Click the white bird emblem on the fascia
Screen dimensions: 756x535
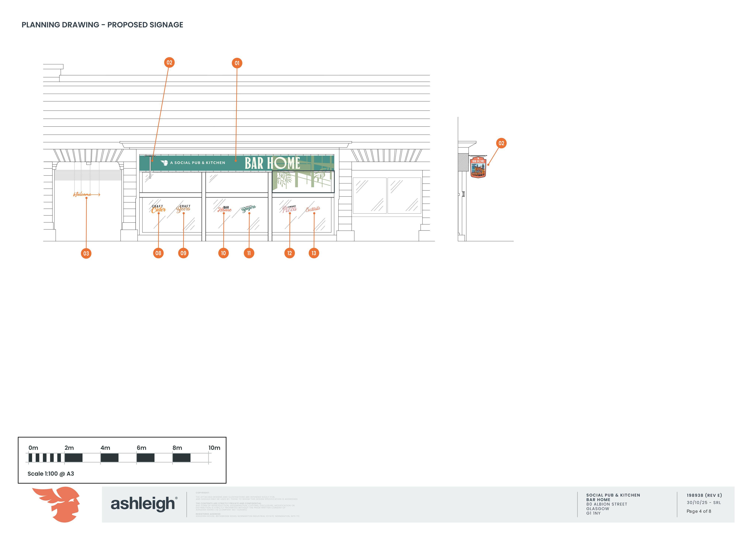coord(164,163)
